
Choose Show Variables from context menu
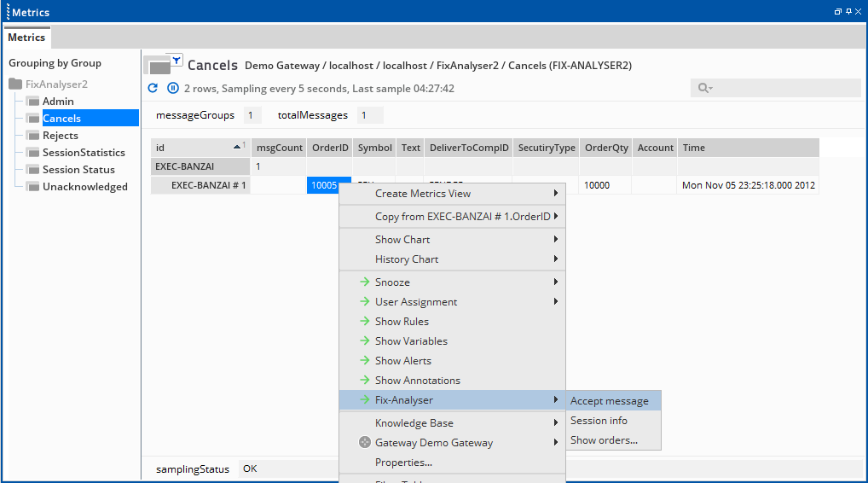point(452,341)
